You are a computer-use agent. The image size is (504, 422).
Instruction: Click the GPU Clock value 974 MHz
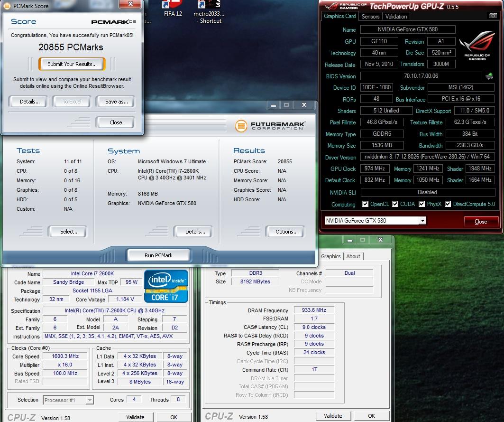click(x=375, y=169)
